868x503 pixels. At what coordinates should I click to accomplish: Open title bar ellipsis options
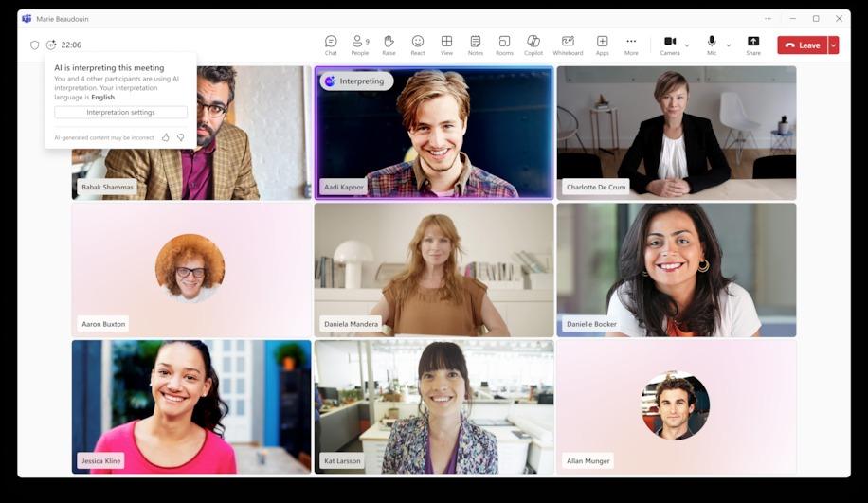tap(768, 18)
